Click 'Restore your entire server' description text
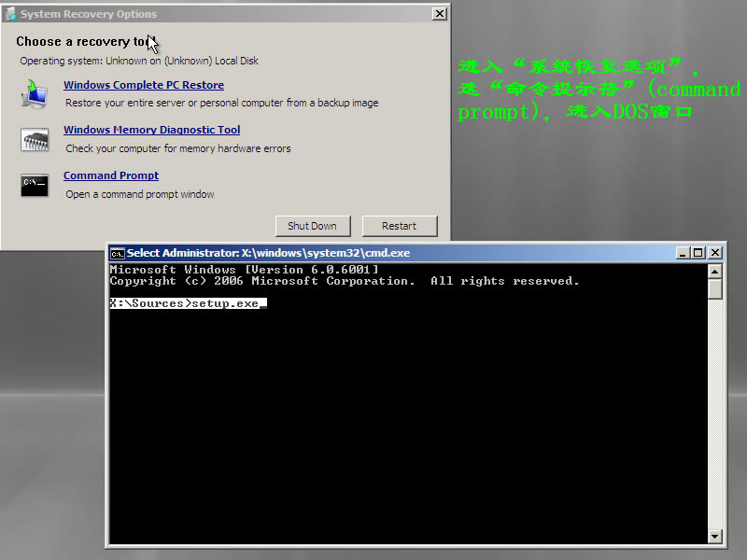747x560 pixels. [222, 103]
